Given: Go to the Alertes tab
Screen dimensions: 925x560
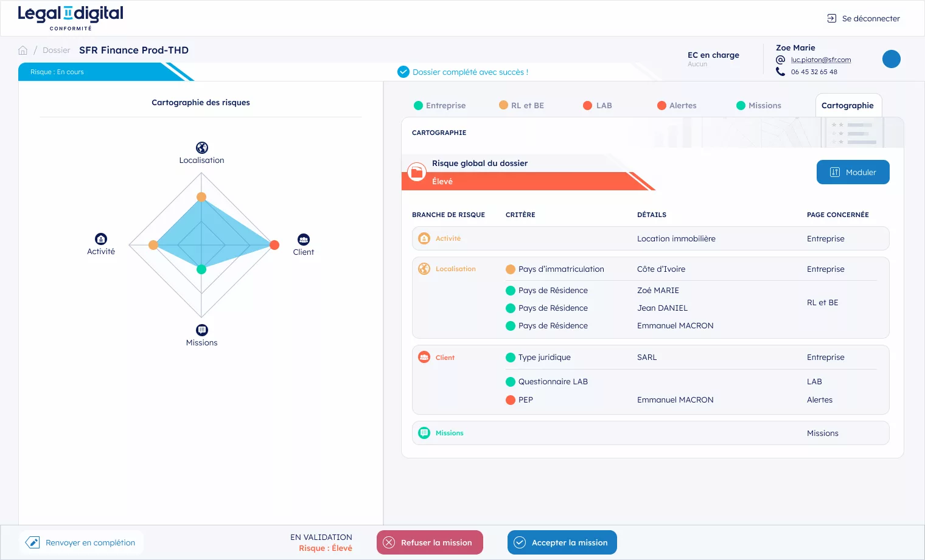Looking at the screenshot, I should click(x=677, y=105).
